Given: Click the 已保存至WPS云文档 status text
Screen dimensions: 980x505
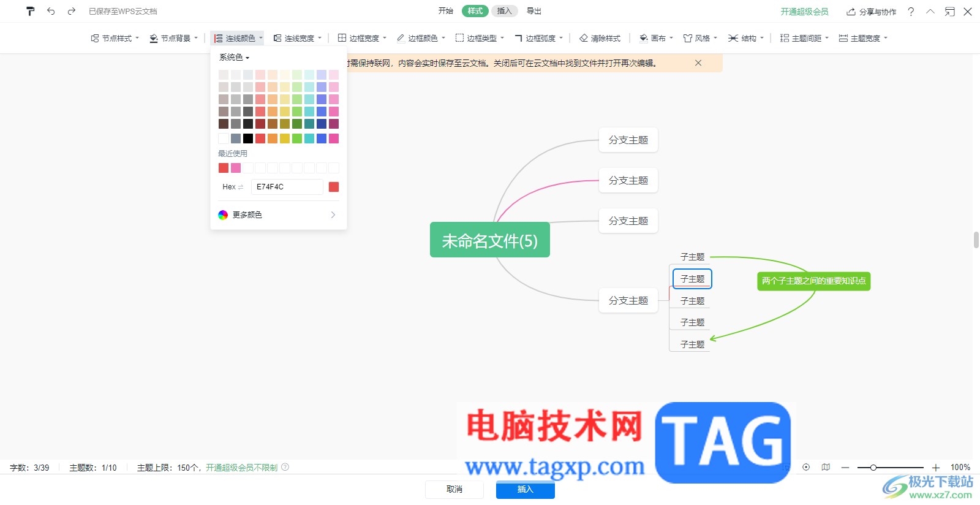Looking at the screenshot, I should pos(123,12).
